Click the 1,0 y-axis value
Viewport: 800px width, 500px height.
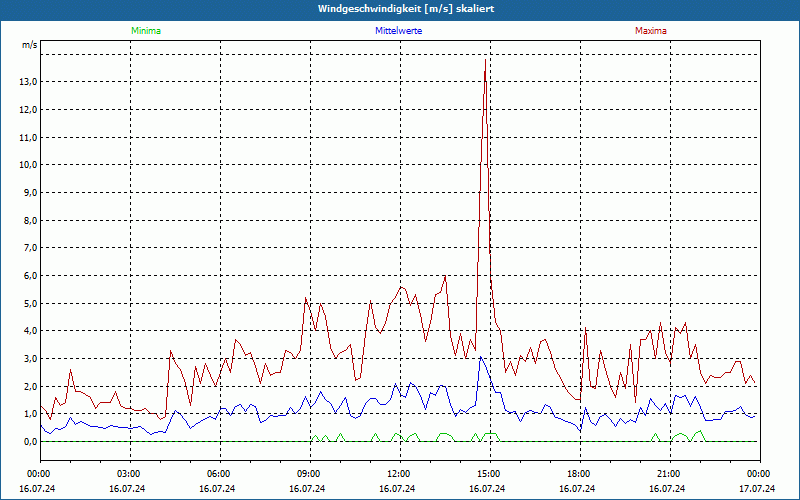[31, 414]
